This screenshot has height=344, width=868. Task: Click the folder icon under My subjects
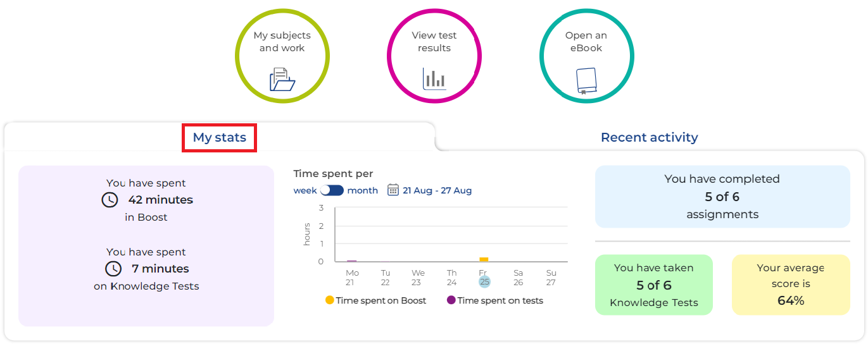pyautogui.click(x=282, y=80)
